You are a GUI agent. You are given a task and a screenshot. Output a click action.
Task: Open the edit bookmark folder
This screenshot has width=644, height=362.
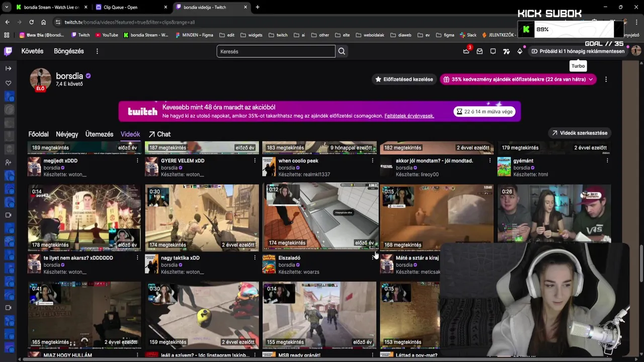pos(226,35)
